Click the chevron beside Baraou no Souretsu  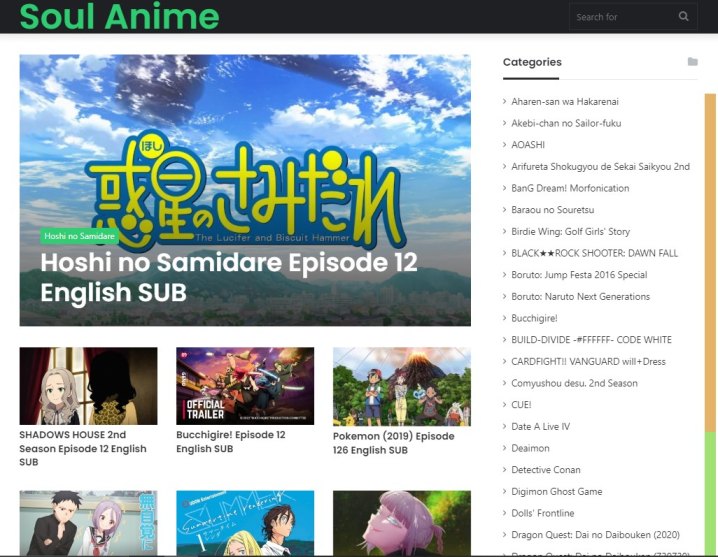pos(504,210)
